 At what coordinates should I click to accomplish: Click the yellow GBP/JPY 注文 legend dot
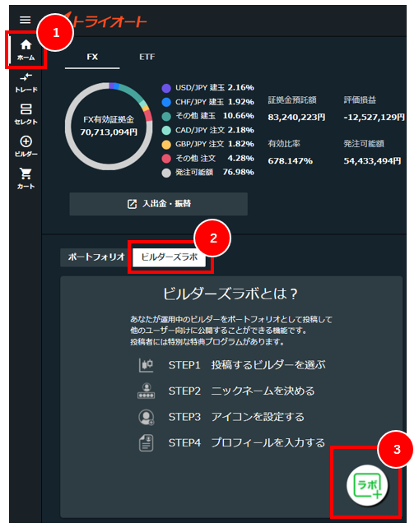coord(166,145)
